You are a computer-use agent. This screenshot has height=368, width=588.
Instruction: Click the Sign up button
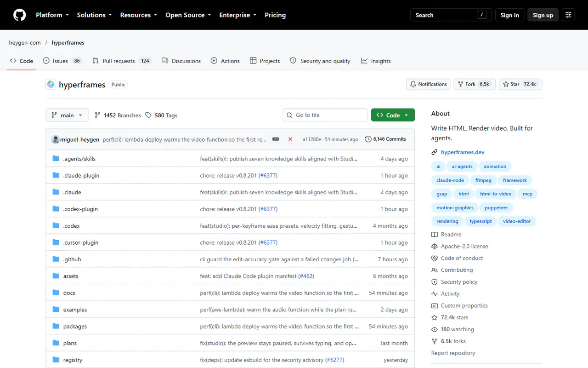543,15
